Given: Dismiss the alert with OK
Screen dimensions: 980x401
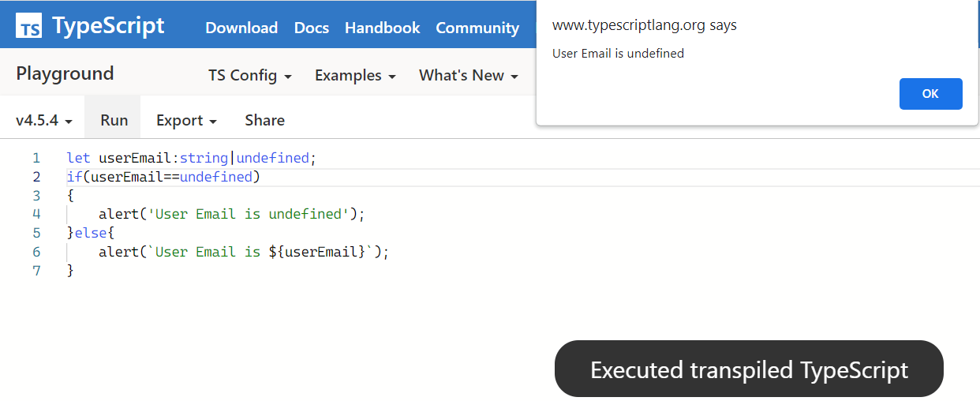Looking at the screenshot, I should pos(930,94).
